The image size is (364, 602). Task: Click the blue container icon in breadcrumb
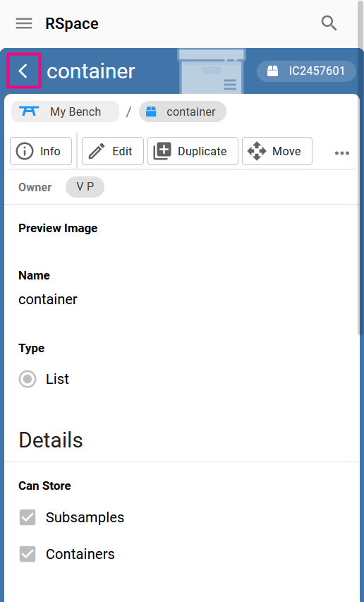click(x=152, y=112)
